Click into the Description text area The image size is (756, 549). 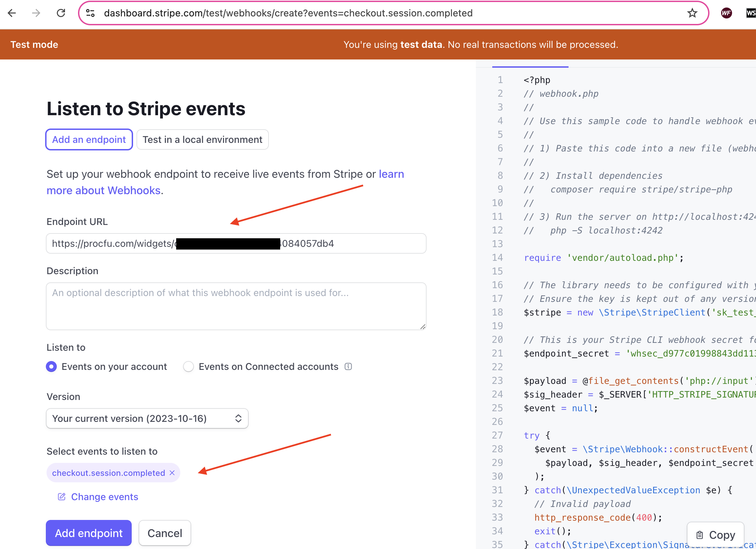(x=236, y=306)
